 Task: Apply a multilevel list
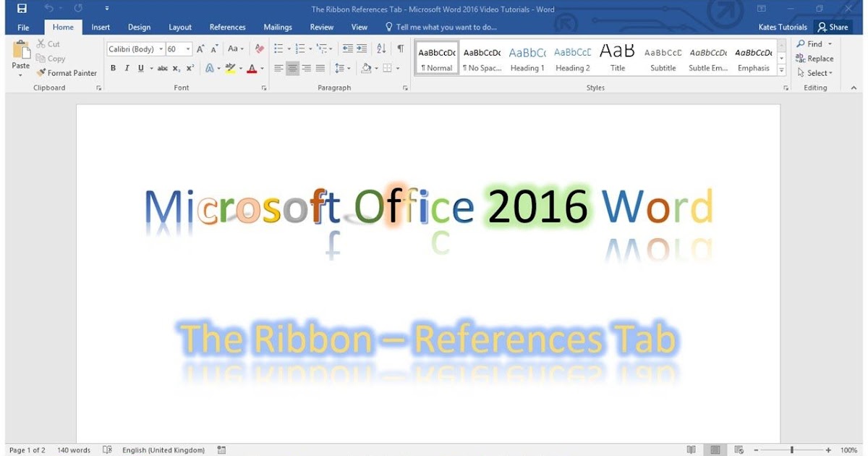[x=322, y=49]
